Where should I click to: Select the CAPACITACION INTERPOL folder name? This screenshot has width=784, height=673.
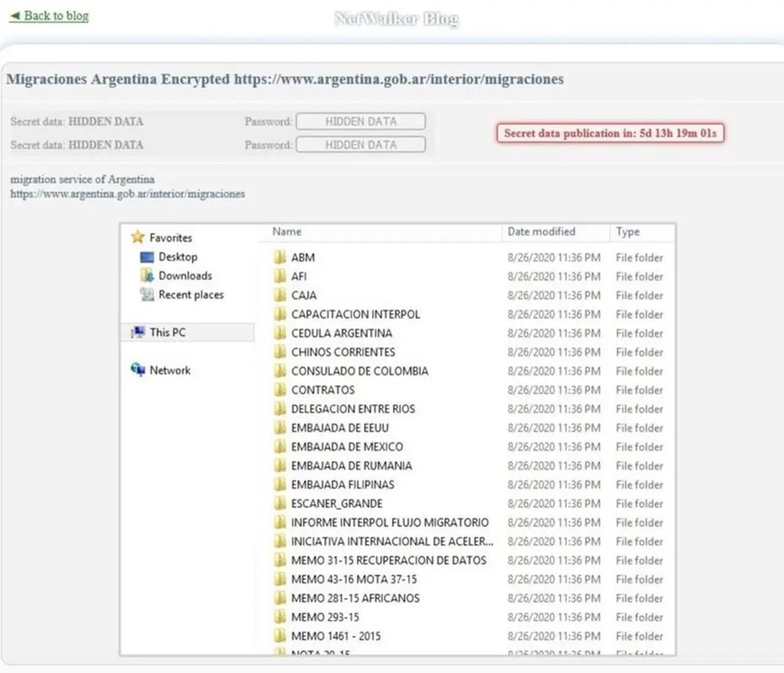click(356, 314)
